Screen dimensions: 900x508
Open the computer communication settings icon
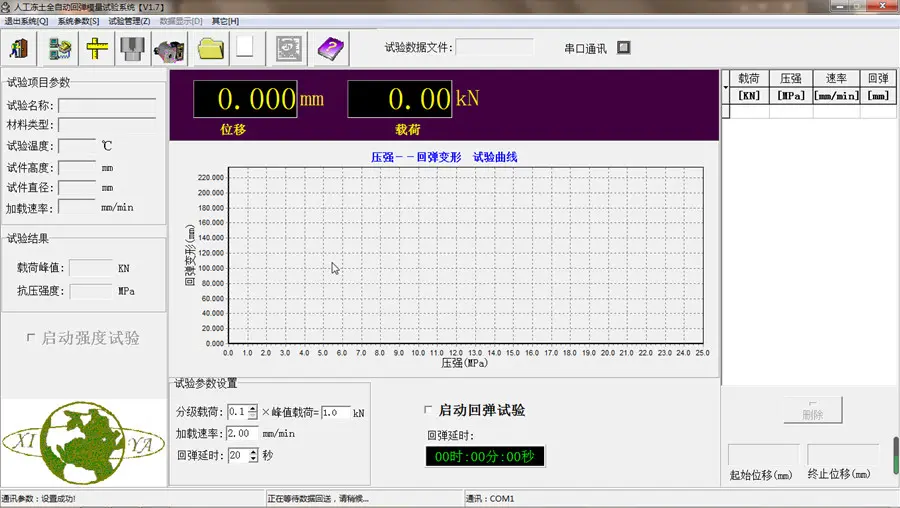click(x=59, y=49)
